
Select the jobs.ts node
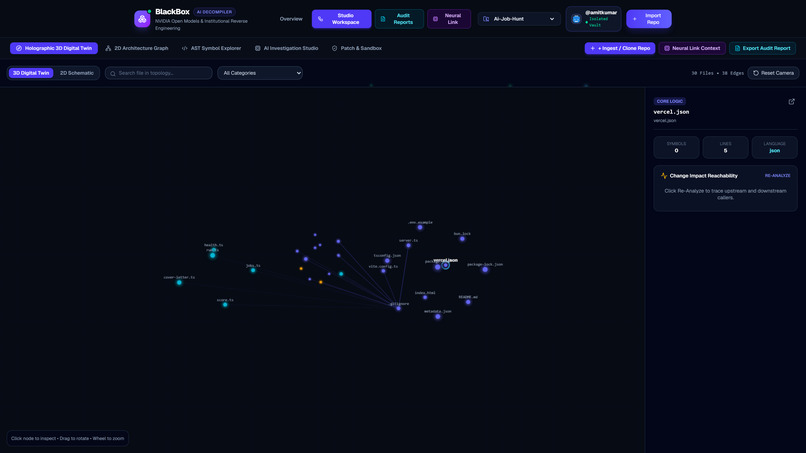[x=253, y=270]
